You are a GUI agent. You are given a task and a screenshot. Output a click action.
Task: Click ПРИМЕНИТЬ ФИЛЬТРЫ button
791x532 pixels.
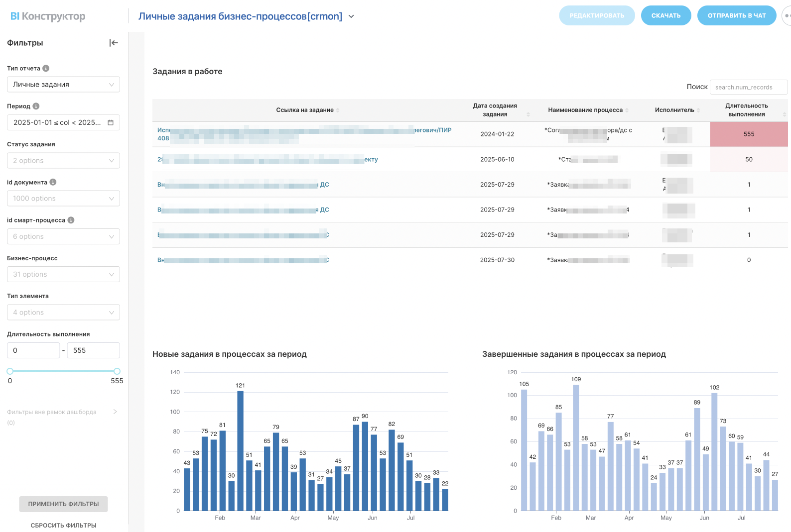coord(63,504)
